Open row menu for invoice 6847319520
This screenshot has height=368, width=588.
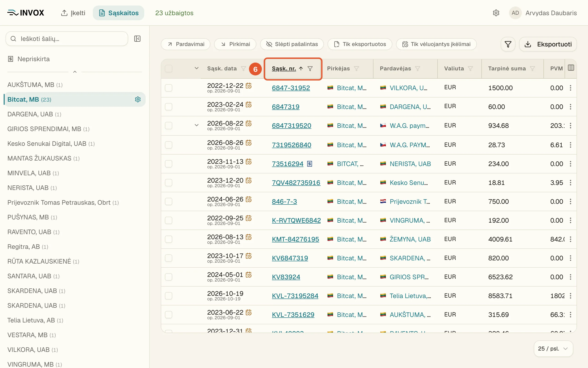point(571,126)
